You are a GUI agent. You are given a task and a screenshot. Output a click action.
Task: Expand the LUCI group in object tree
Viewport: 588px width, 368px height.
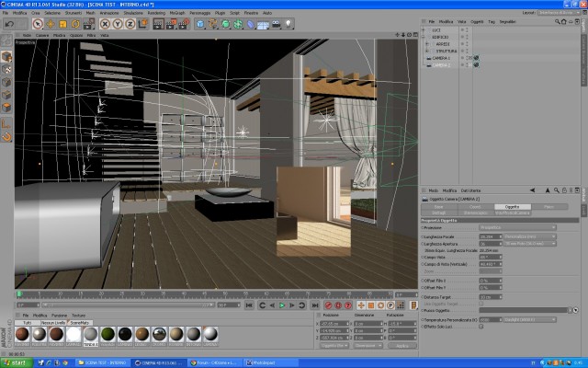(x=424, y=30)
